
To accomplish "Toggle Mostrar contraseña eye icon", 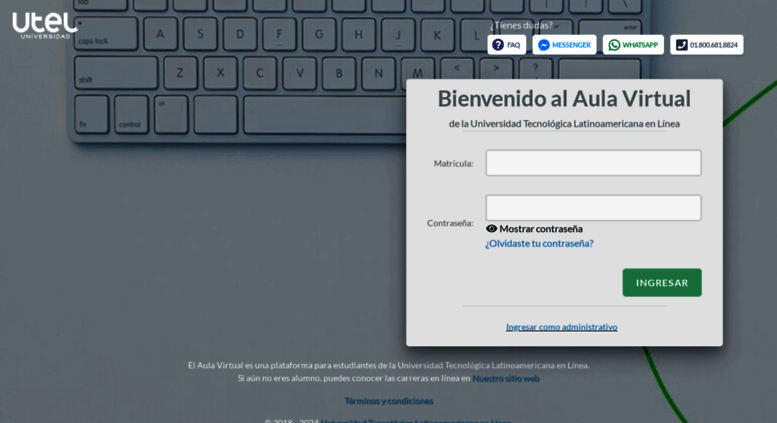I will [x=491, y=228].
